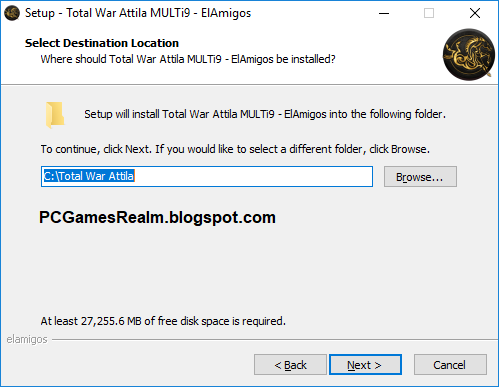Click the yellow folder icon

(55, 115)
